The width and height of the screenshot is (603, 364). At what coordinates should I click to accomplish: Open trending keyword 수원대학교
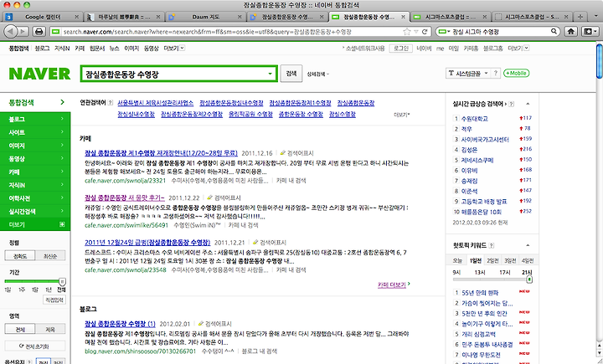474,119
